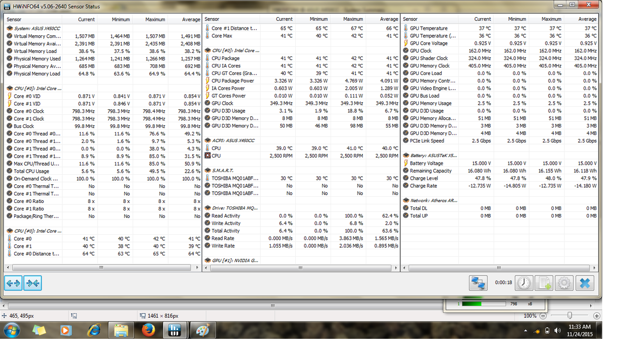The image size is (644, 360).
Task: Select the 'Write Rate' row
Action: pyautogui.click(x=301, y=246)
